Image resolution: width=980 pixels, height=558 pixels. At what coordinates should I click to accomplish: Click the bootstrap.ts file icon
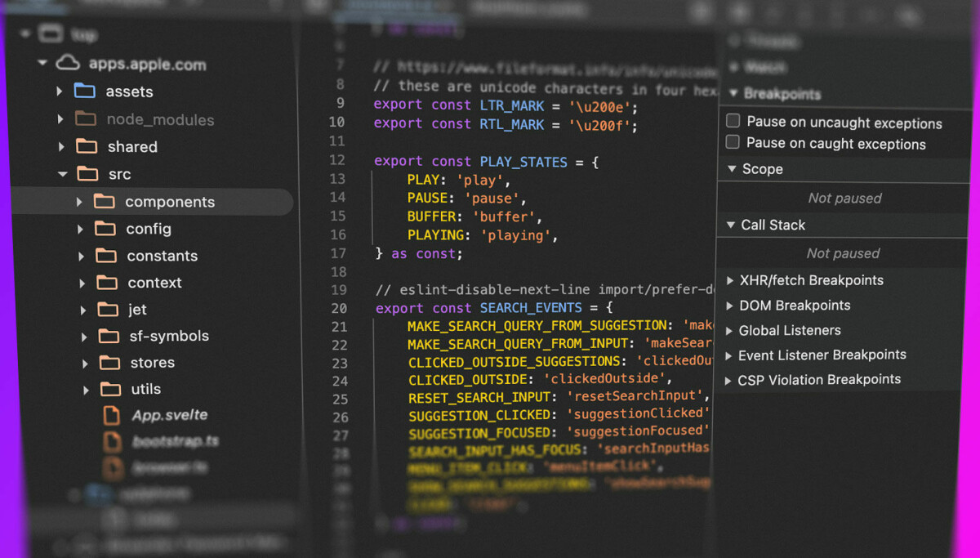click(113, 441)
